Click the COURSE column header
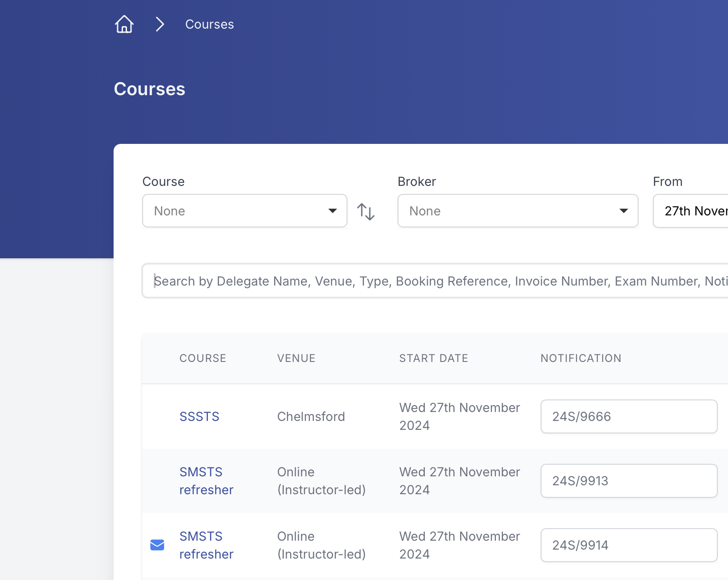This screenshot has height=580, width=728. (203, 358)
